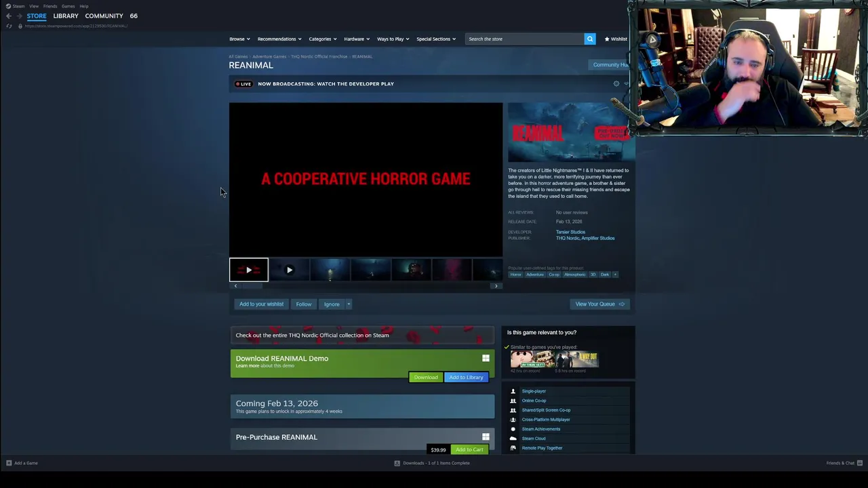Select the STORE tab
Viewport: 868px width, 488px height.
click(37, 16)
